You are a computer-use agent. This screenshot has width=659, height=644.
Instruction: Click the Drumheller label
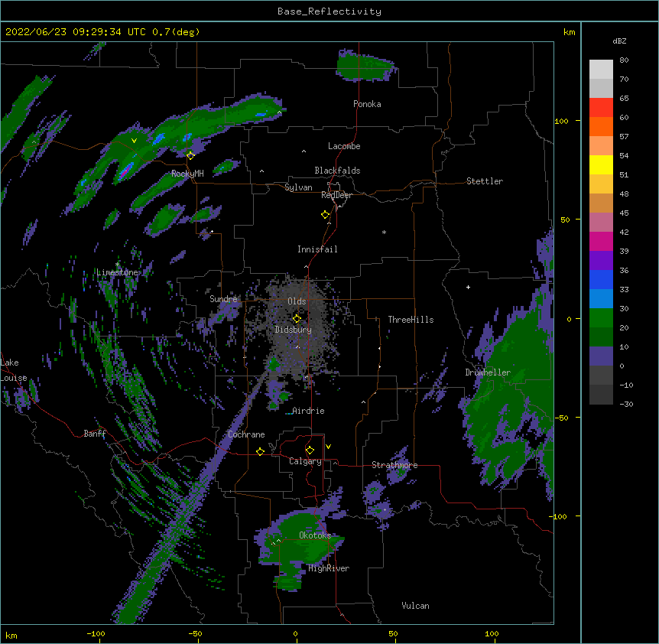(488, 372)
